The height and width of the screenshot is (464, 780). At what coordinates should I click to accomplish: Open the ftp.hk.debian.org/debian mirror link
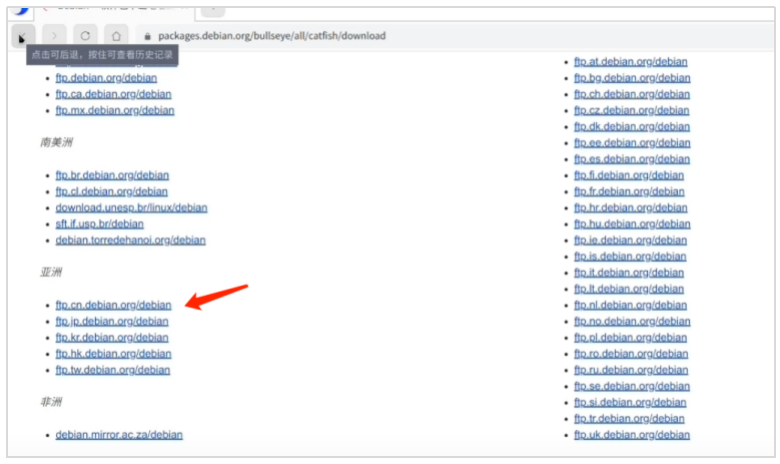point(113,354)
